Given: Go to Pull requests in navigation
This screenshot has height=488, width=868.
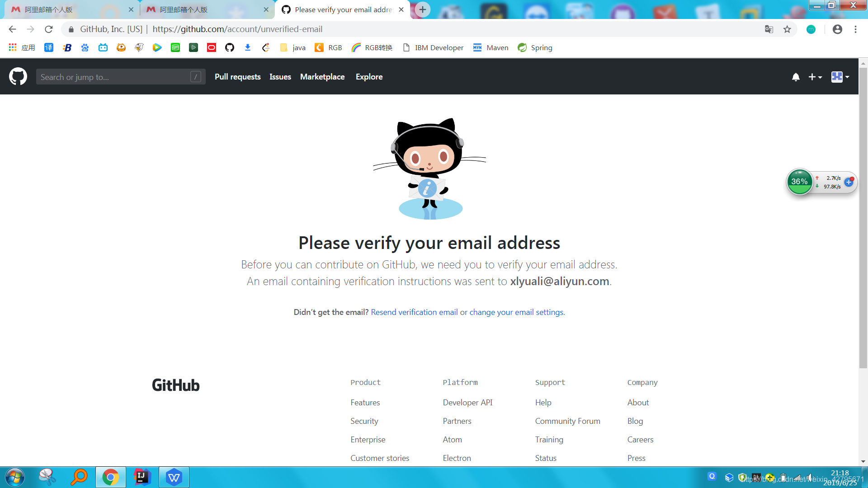Looking at the screenshot, I should pyautogui.click(x=237, y=77).
